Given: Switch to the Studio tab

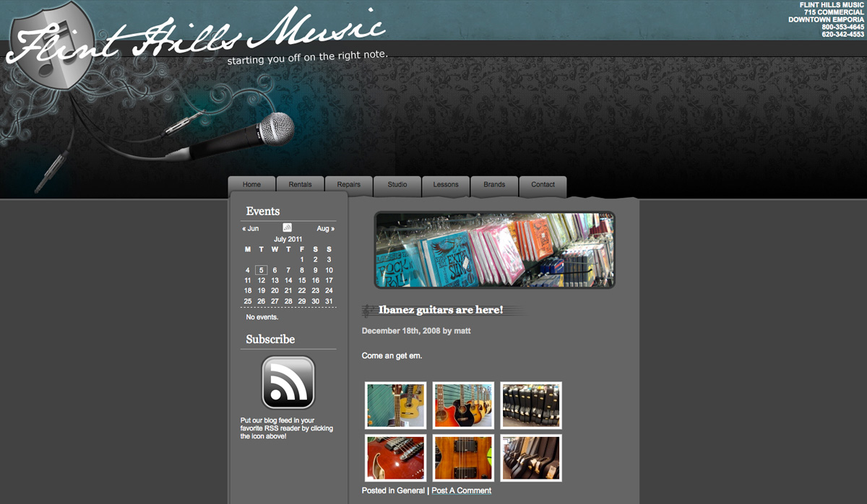Looking at the screenshot, I should (397, 185).
